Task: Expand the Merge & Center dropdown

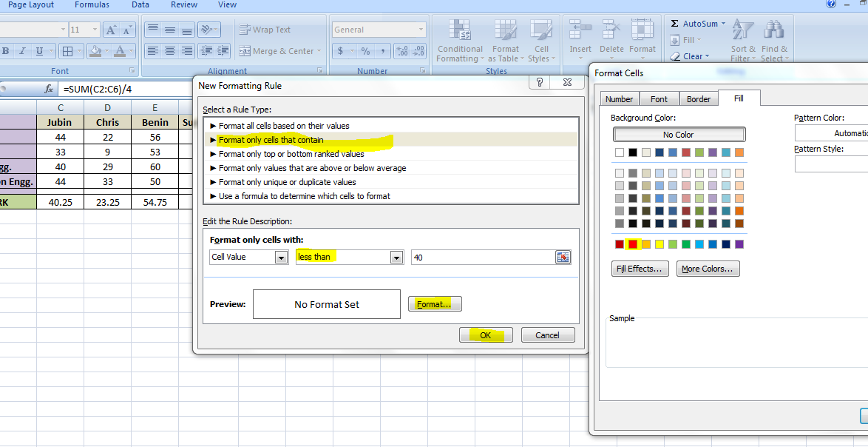Action: pos(319,51)
